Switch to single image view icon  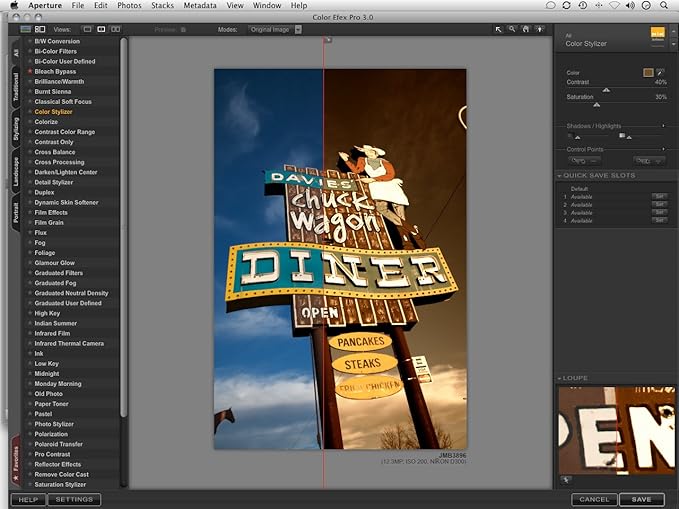(x=87, y=30)
